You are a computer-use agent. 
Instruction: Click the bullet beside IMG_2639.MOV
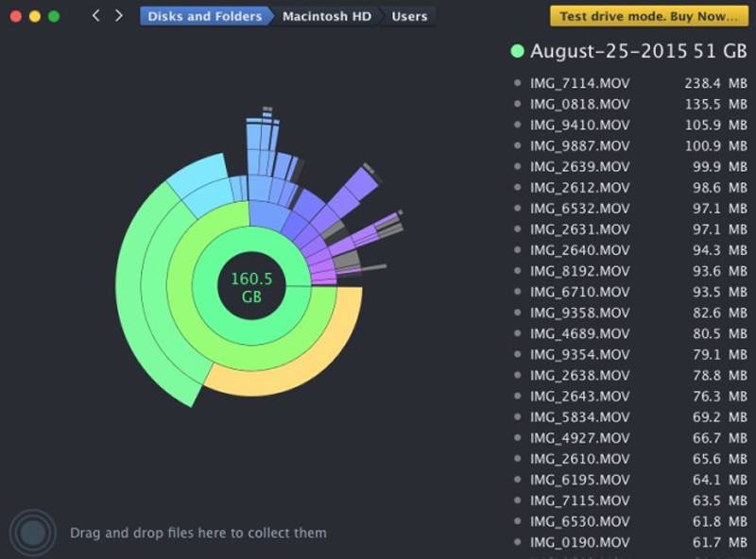(518, 166)
